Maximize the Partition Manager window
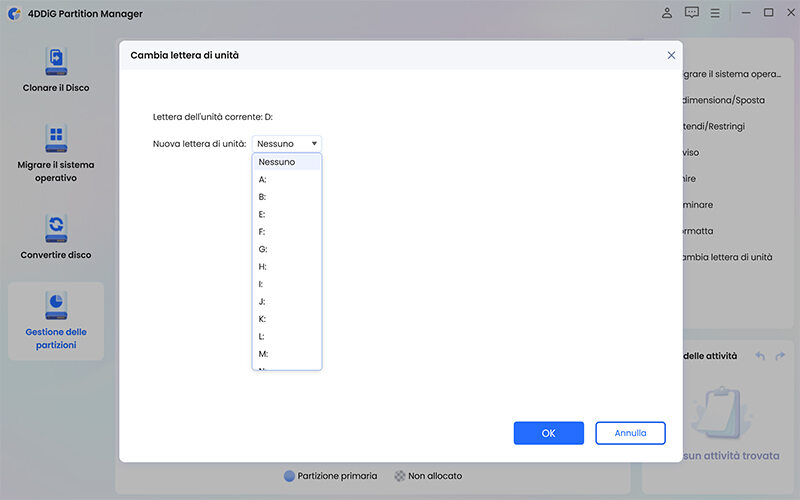The image size is (800, 500). point(768,13)
